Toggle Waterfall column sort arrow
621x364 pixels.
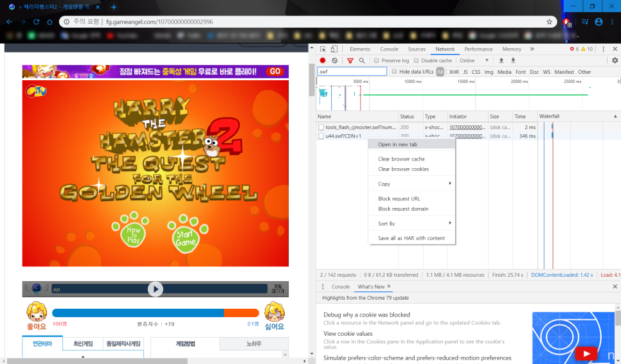(615, 116)
